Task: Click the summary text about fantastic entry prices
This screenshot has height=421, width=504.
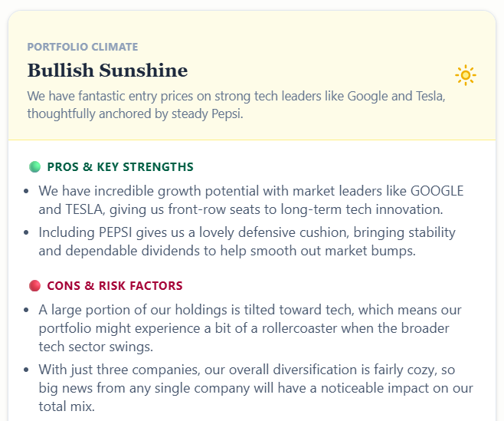Action: click(x=236, y=105)
